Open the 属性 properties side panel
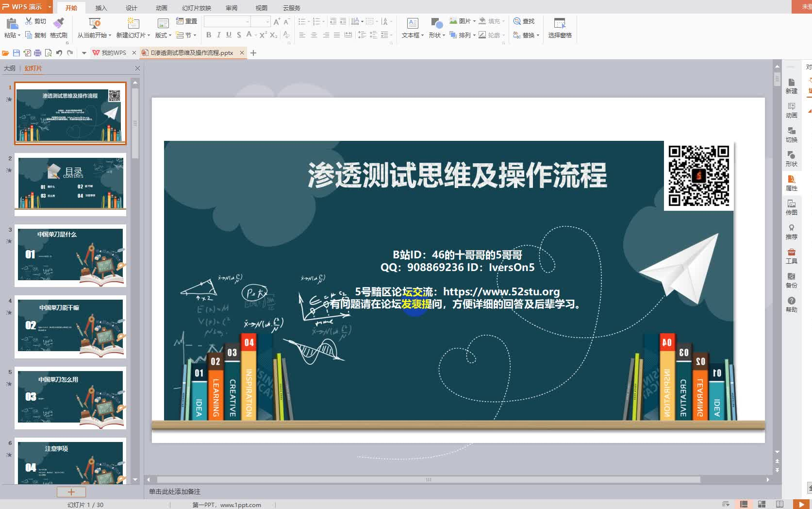812x509 pixels. coord(792,183)
